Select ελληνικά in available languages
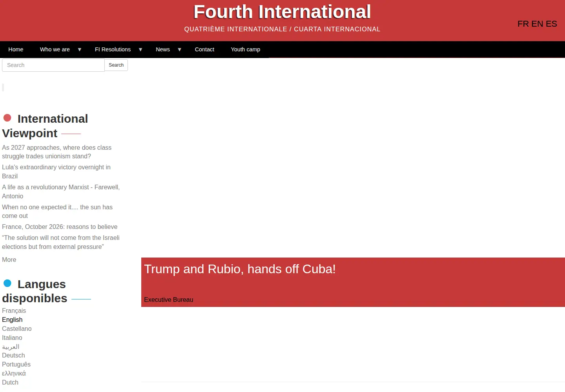This screenshot has height=392, width=565. pyautogui.click(x=14, y=373)
